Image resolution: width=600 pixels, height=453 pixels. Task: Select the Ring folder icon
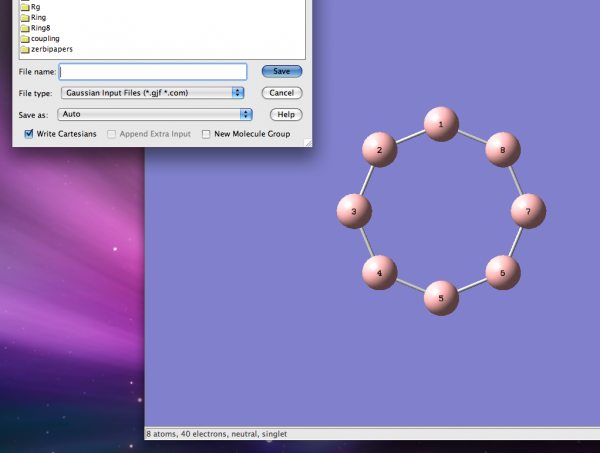pyautogui.click(x=25, y=17)
